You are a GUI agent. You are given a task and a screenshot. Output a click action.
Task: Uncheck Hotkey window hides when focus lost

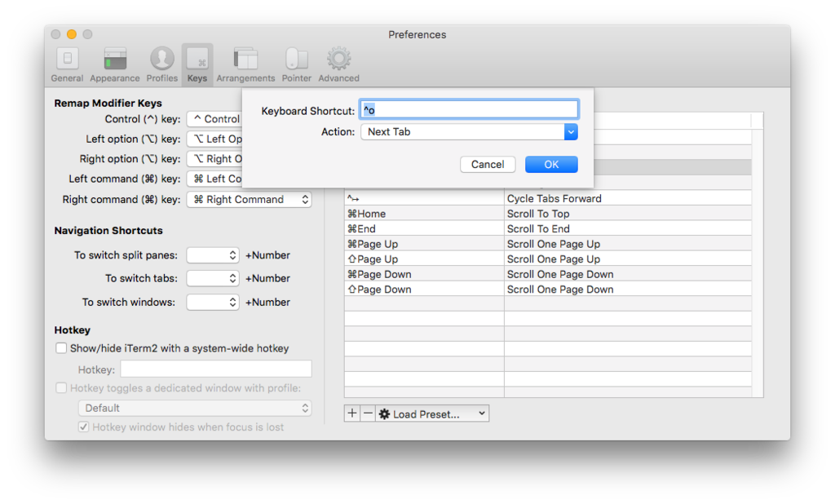(84, 427)
